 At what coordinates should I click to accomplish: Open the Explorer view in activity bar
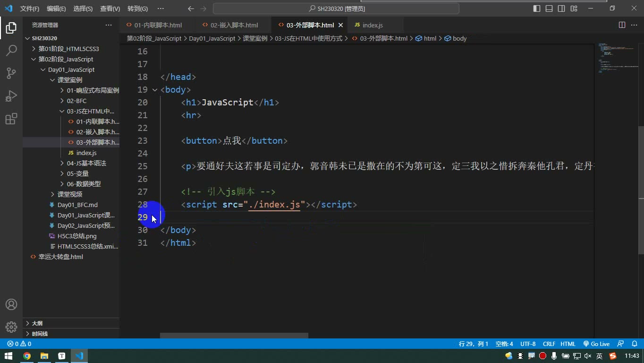pyautogui.click(x=11, y=28)
